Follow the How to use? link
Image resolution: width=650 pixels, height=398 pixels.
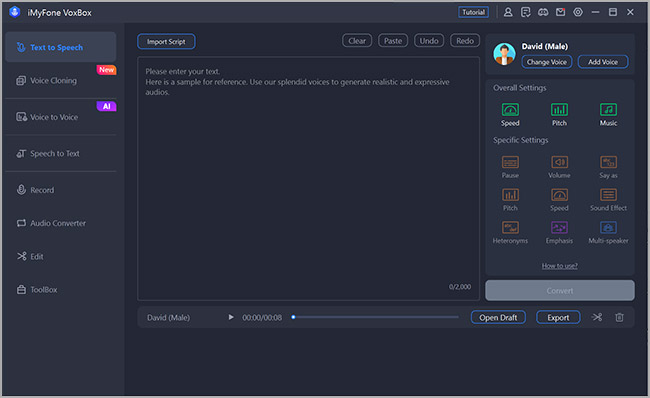coord(559,266)
